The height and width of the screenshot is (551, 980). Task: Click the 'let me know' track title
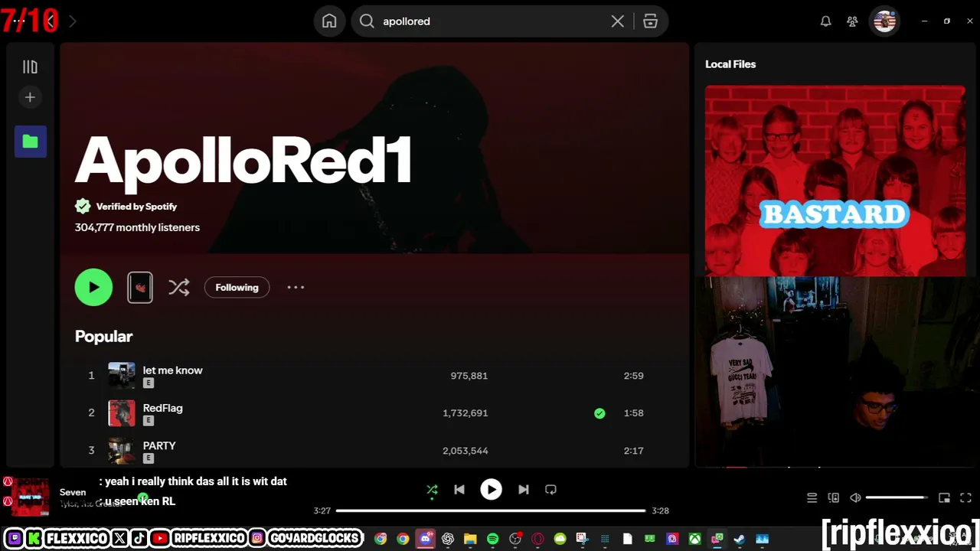point(172,370)
